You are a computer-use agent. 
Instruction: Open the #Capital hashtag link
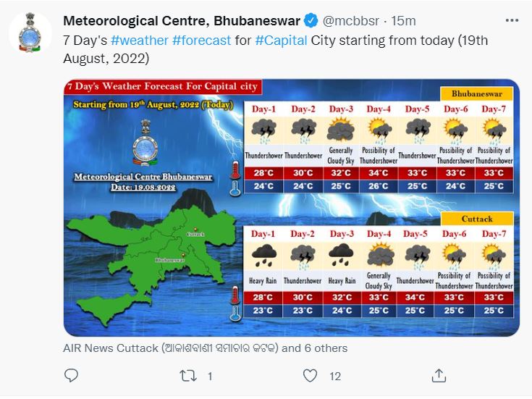(281, 41)
